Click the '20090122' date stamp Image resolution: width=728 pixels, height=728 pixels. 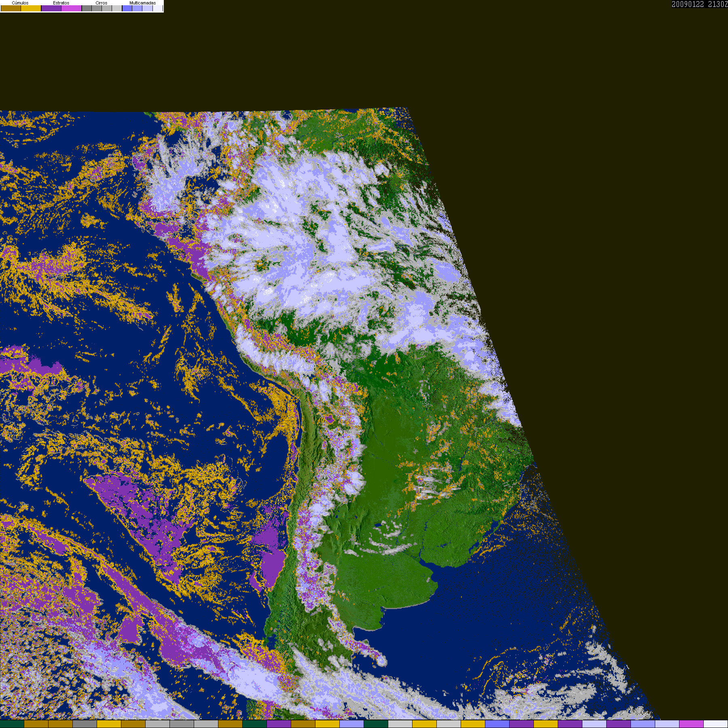coord(688,4)
